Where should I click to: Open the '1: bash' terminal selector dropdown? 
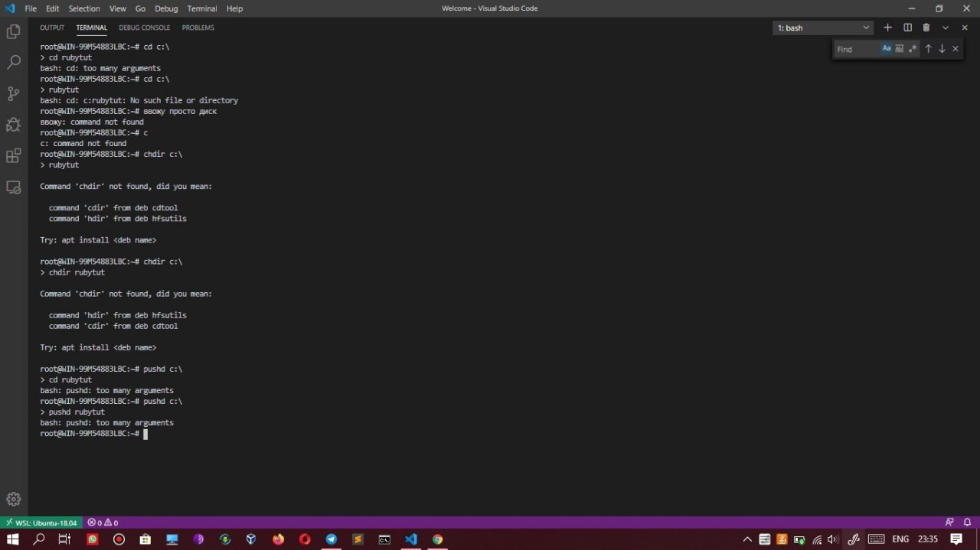click(x=823, y=28)
